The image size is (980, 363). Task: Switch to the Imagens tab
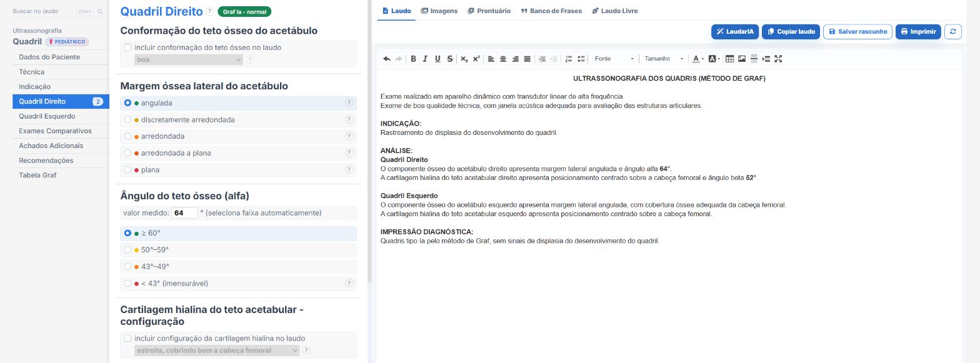[439, 11]
